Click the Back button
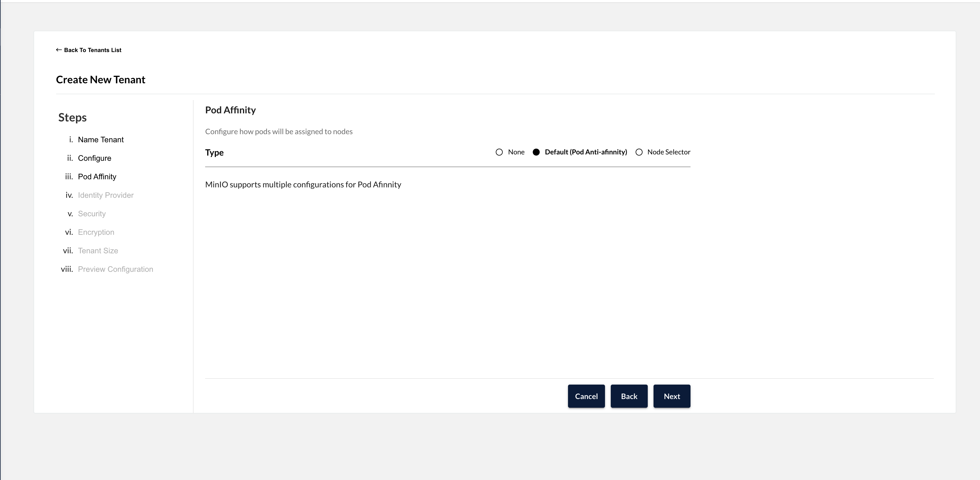Viewport: 980px width, 480px height. (629, 396)
